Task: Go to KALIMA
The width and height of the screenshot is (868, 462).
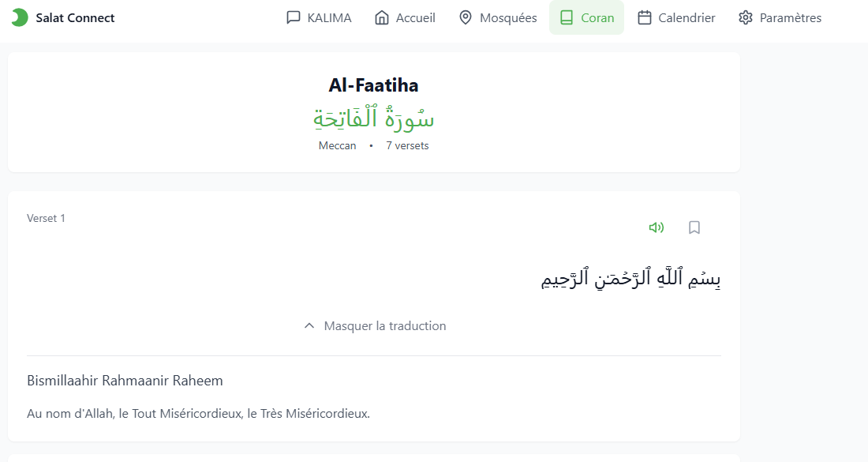Action: pos(318,17)
